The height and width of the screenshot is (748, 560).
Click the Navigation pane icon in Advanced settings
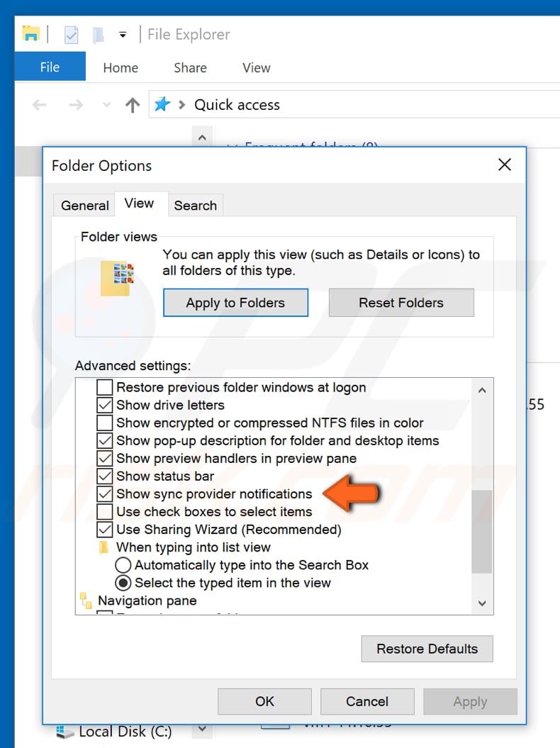pos(86,601)
